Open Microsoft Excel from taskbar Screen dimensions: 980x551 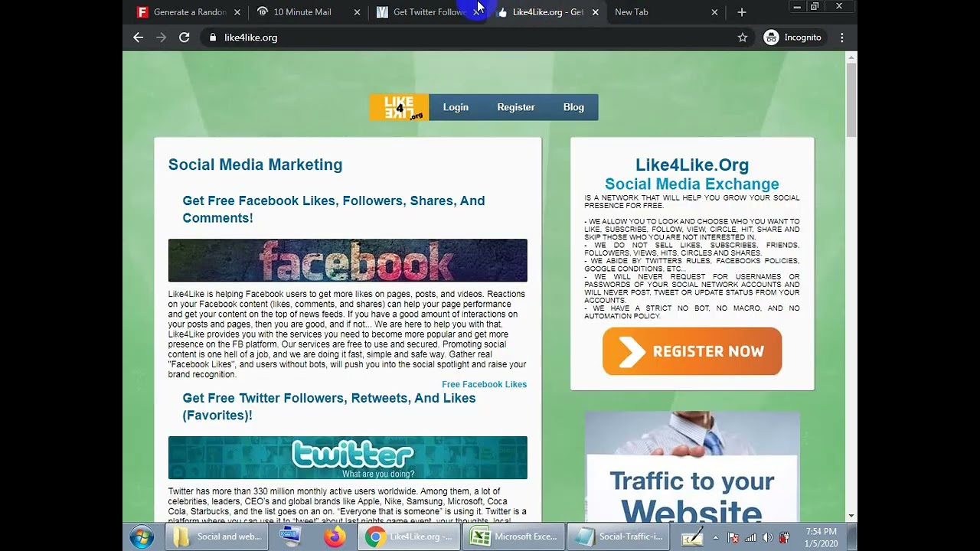[514, 537]
